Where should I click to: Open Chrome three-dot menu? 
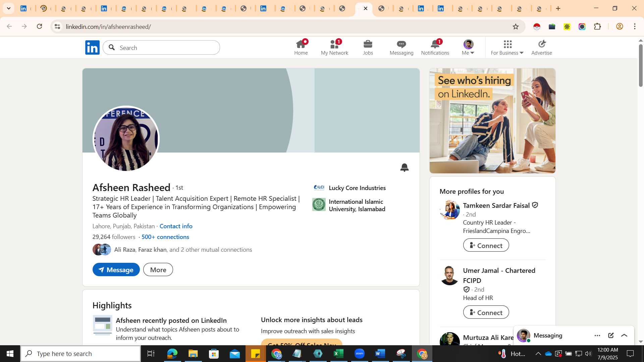pyautogui.click(x=635, y=26)
